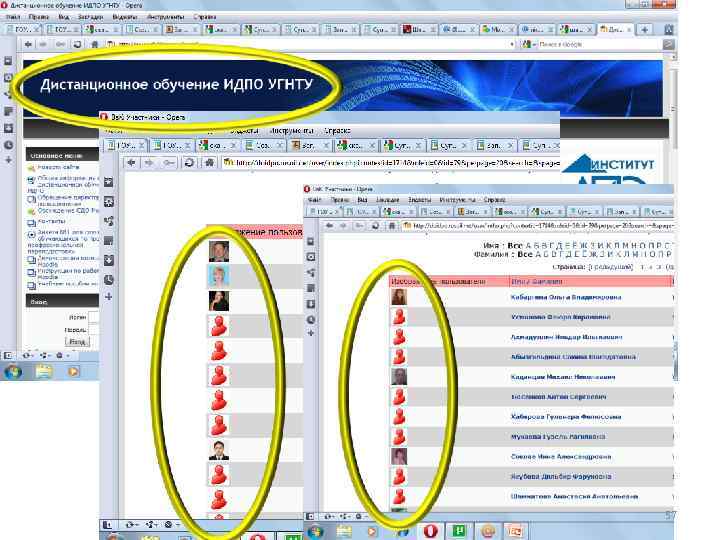Click the login field on rear page
720x540 pixels.
[94, 317]
